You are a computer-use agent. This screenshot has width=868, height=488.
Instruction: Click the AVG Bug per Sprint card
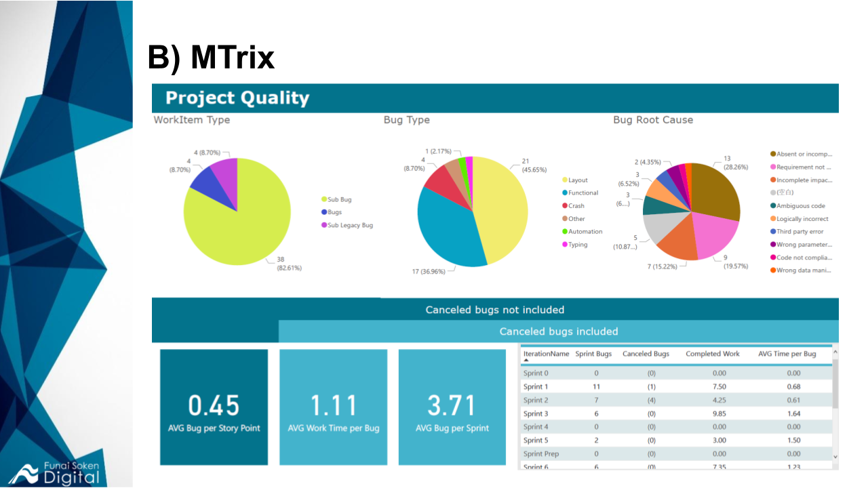pos(452,407)
